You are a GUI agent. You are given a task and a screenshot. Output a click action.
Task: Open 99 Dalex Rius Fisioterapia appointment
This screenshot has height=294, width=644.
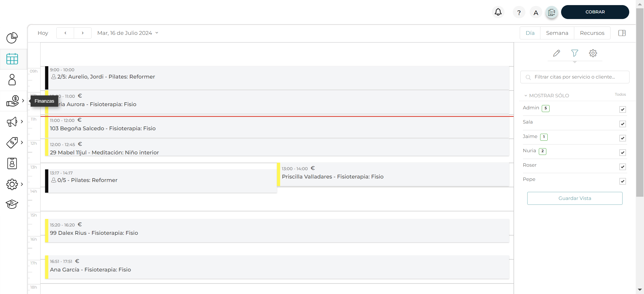277,231
